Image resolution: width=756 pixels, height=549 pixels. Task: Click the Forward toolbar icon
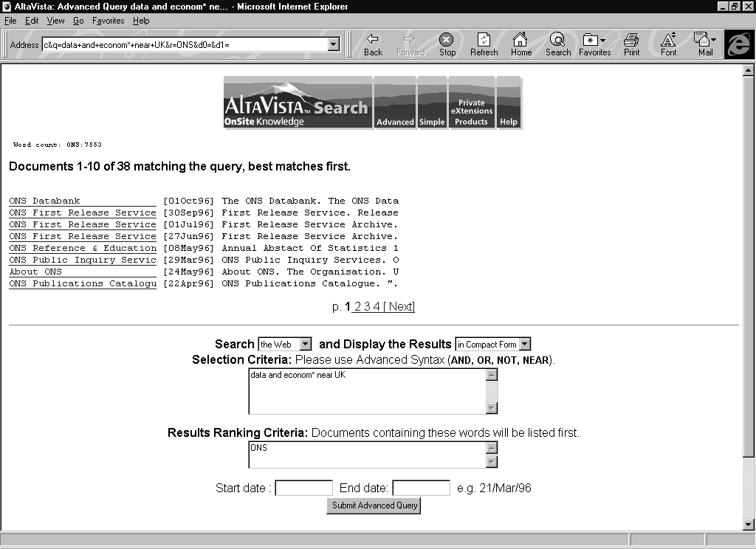[x=410, y=44]
